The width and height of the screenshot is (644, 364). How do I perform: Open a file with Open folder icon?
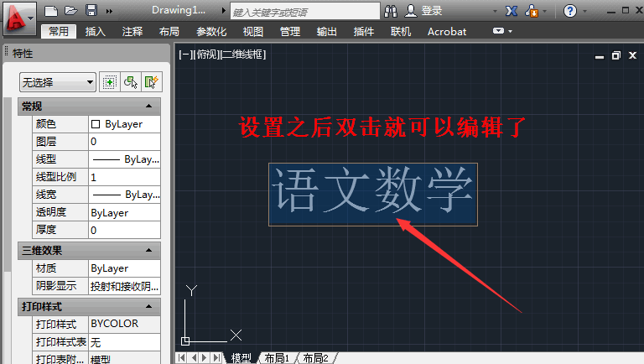pos(71,10)
